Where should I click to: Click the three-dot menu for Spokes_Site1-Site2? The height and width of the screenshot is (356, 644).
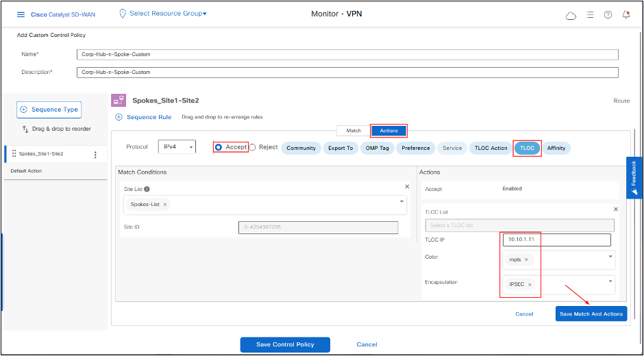[95, 154]
